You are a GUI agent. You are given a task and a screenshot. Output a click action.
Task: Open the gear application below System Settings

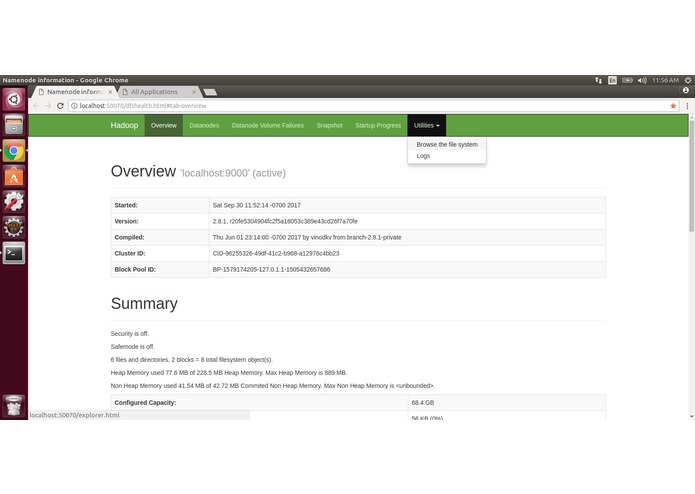click(x=14, y=227)
